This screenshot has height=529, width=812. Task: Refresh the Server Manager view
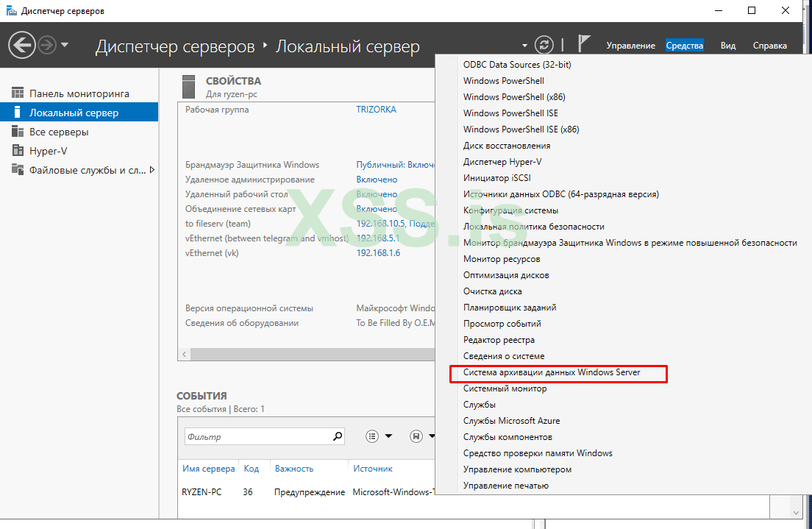[544, 45]
